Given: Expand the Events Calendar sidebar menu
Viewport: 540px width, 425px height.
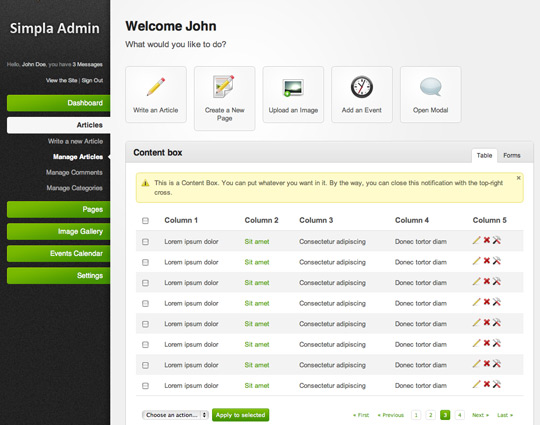Looking at the screenshot, I should pos(59,253).
